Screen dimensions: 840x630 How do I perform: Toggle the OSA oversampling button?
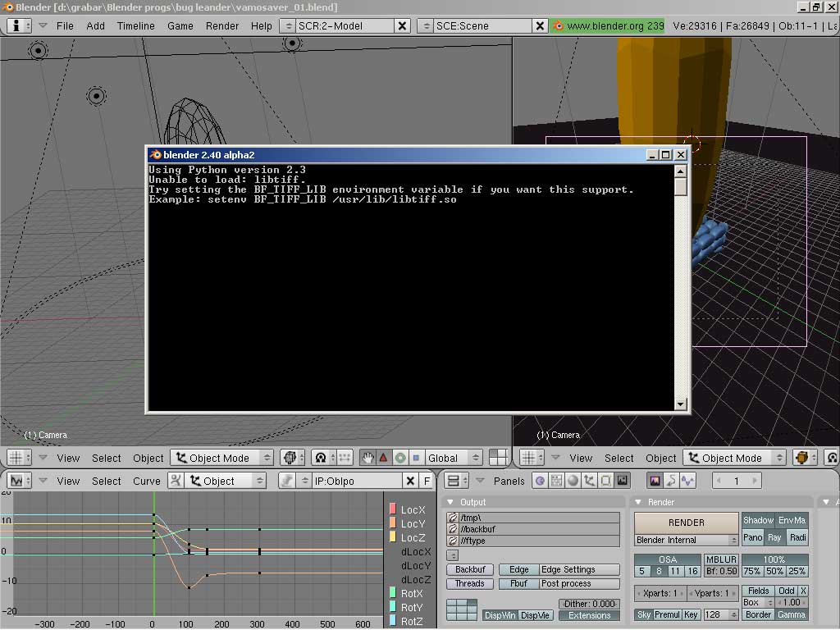tap(668, 559)
